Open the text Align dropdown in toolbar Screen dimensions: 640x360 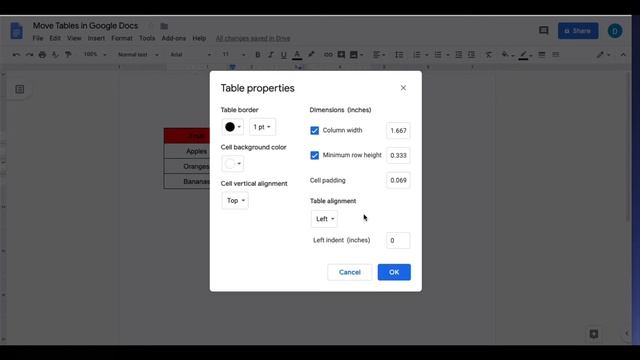coord(379,54)
